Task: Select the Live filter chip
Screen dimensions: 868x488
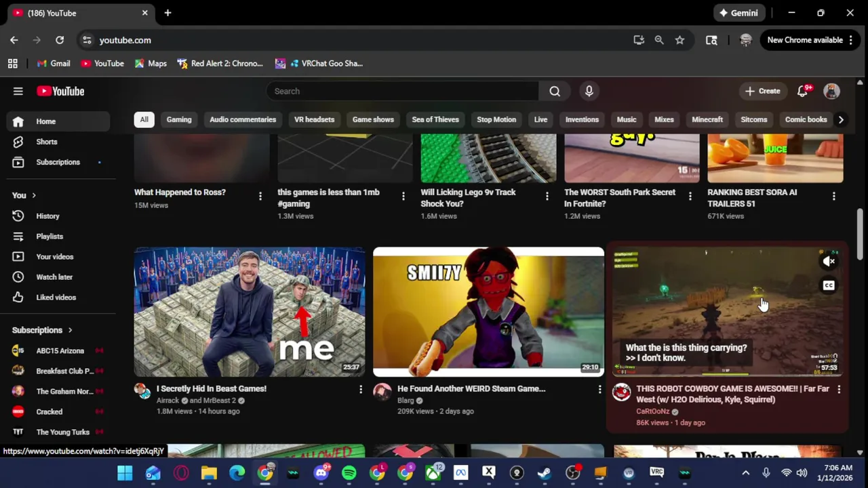Action: [540, 119]
